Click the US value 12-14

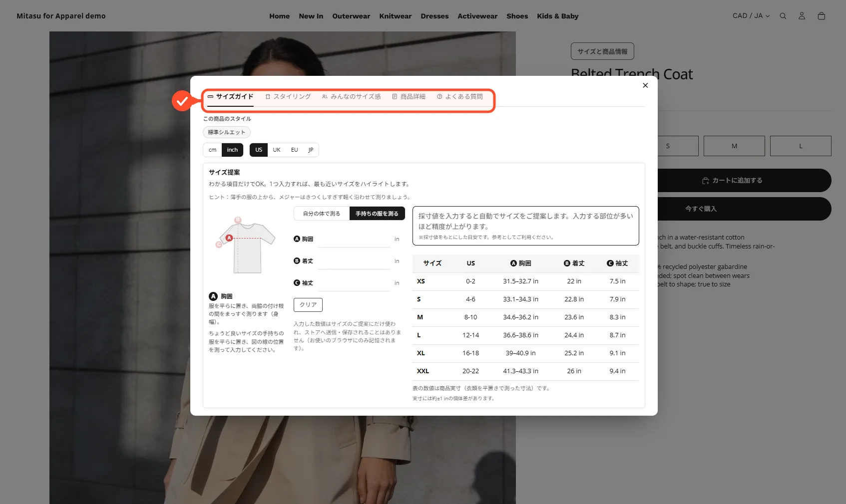[x=470, y=335]
